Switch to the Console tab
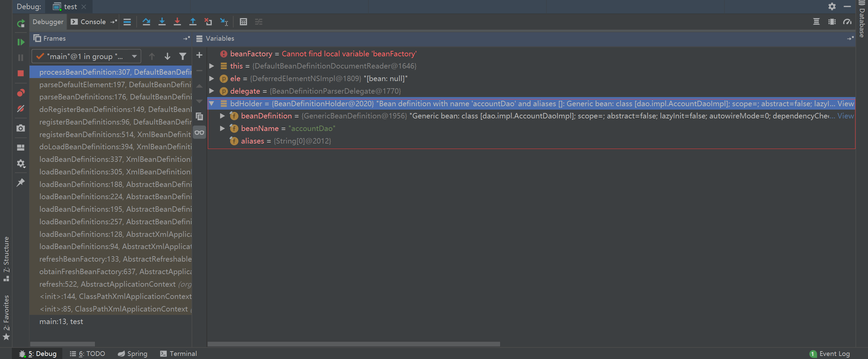Image resolution: width=868 pixels, height=359 pixels. 88,22
